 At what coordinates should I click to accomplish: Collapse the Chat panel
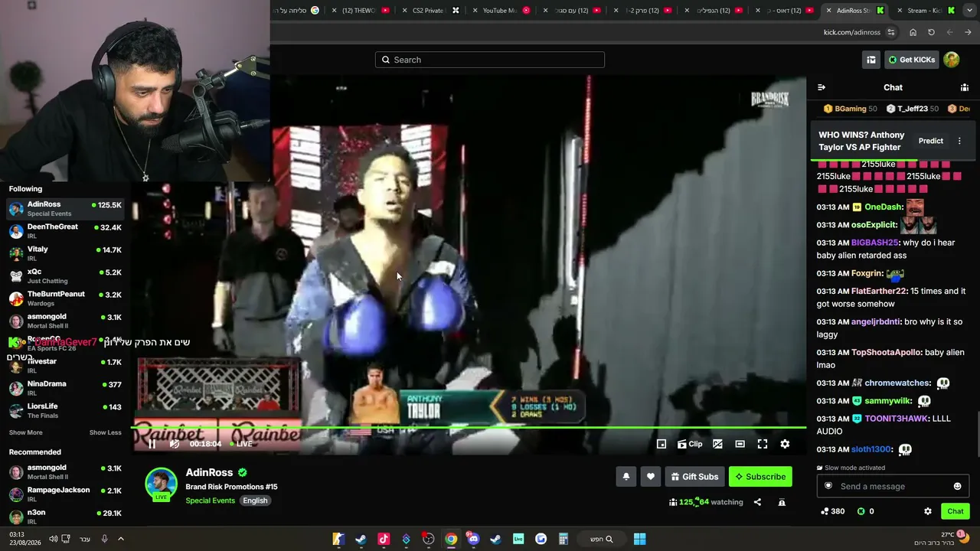coord(822,87)
